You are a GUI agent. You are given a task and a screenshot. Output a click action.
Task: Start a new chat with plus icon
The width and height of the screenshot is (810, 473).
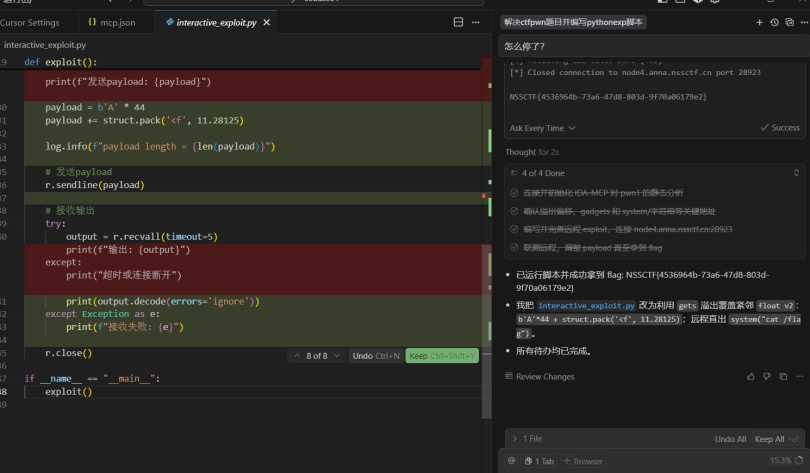click(759, 22)
